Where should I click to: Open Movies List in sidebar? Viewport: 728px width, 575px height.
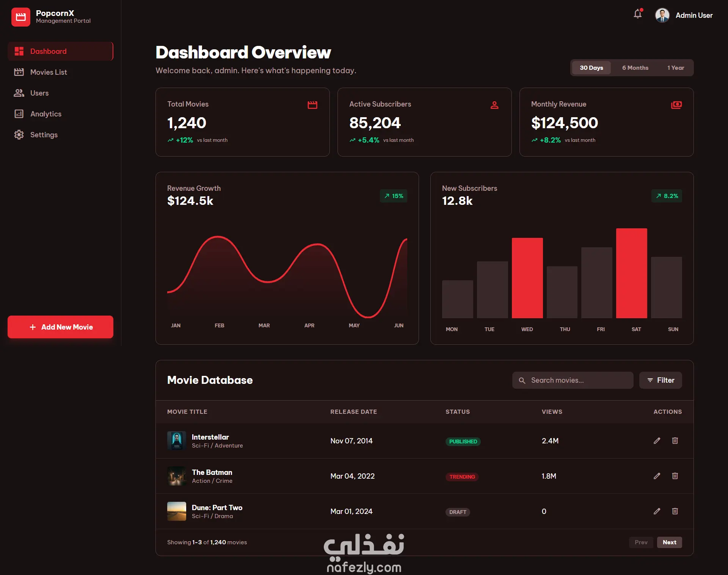pyautogui.click(x=49, y=72)
